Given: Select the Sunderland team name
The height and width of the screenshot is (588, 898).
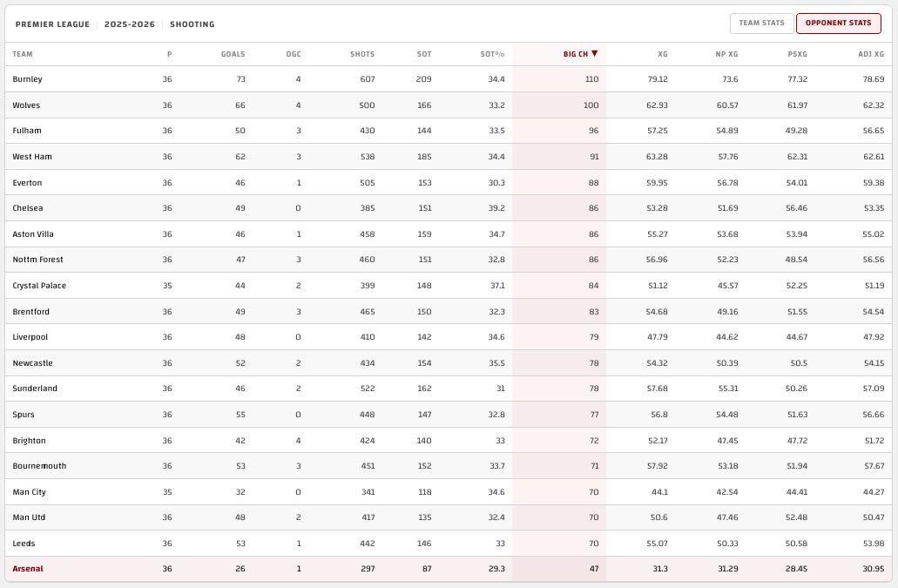Looking at the screenshot, I should click(34, 389).
